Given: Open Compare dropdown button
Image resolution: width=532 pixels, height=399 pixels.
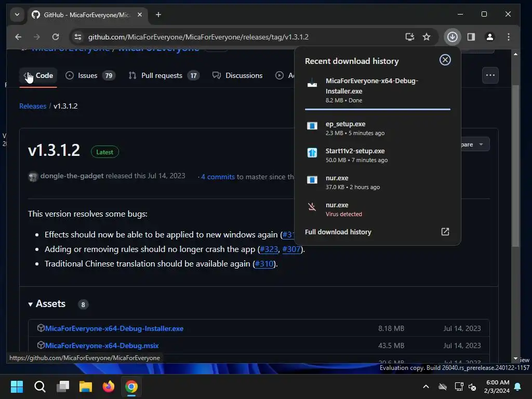Looking at the screenshot, I should tap(475, 144).
